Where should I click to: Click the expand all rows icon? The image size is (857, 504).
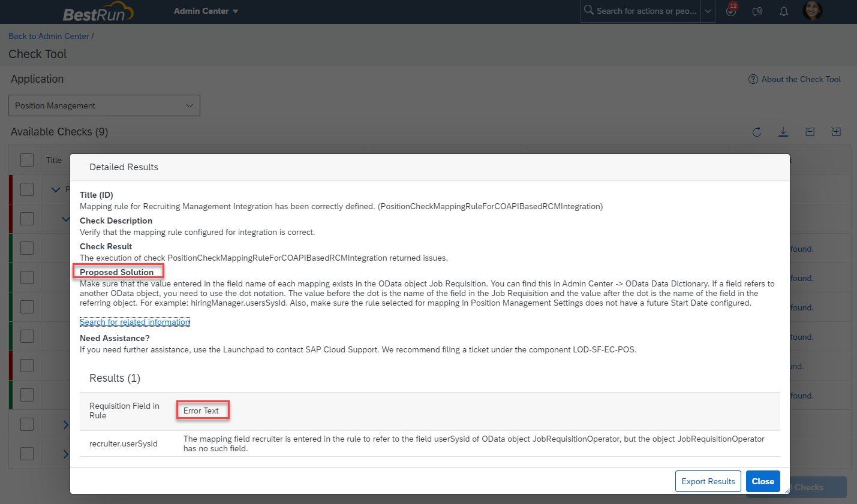click(836, 132)
